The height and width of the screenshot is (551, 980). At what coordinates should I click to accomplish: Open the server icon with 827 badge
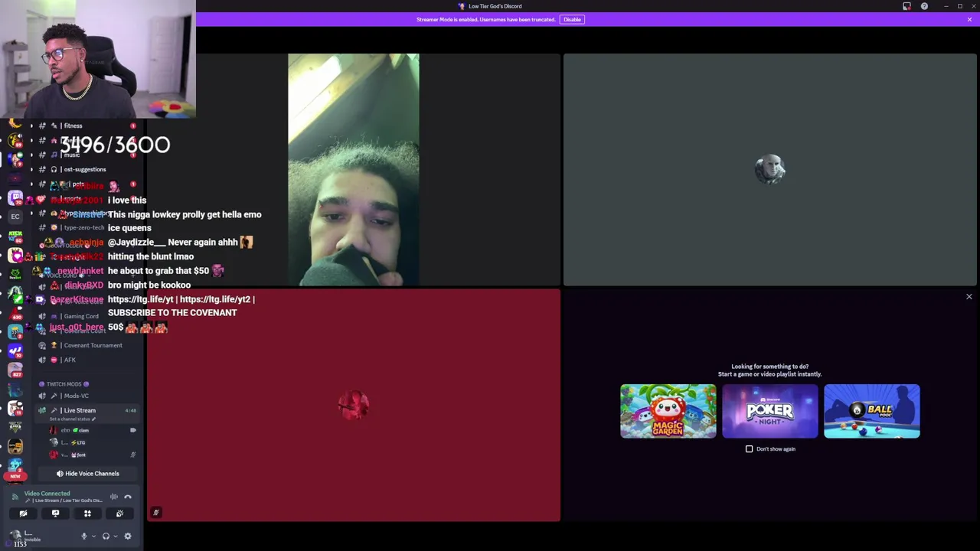click(x=15, y=370)
